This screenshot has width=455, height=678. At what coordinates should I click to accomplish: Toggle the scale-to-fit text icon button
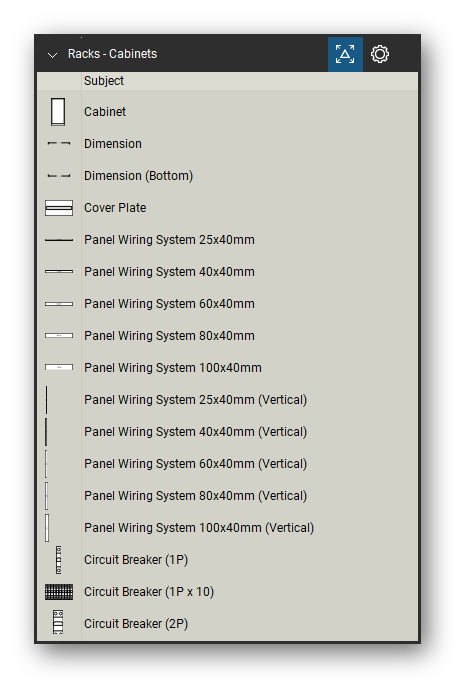coord(345,54)
